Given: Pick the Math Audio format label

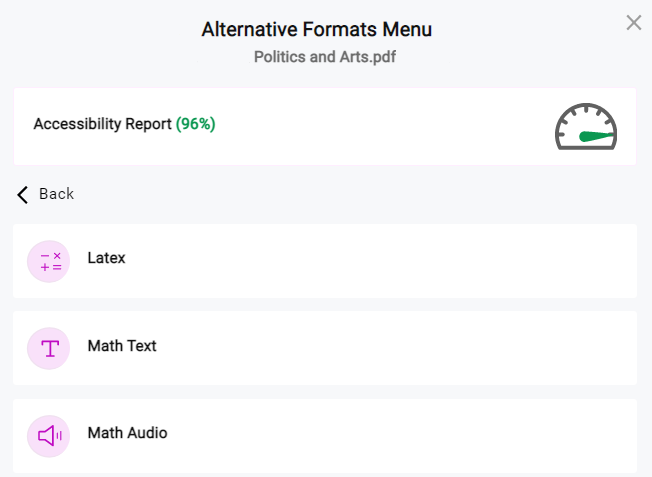Looking at the screenshot, I should pos(127,433).
